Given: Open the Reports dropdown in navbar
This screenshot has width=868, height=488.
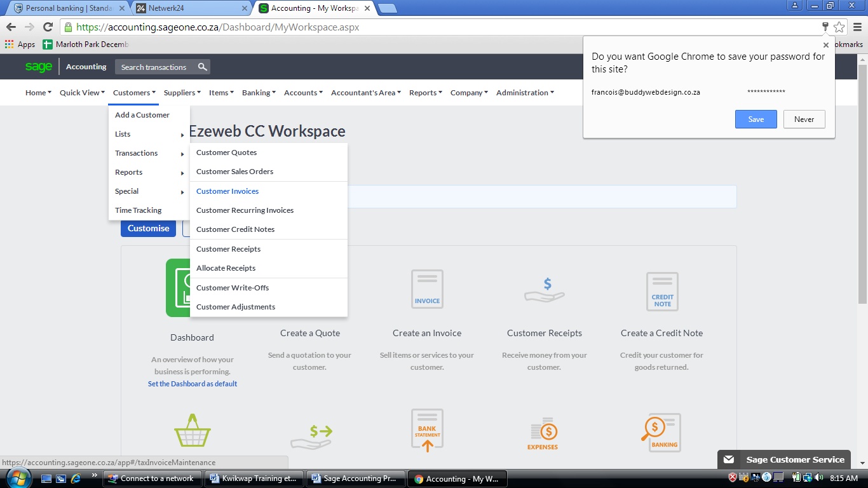Looking at the screenshot, I should pos(426,93).
